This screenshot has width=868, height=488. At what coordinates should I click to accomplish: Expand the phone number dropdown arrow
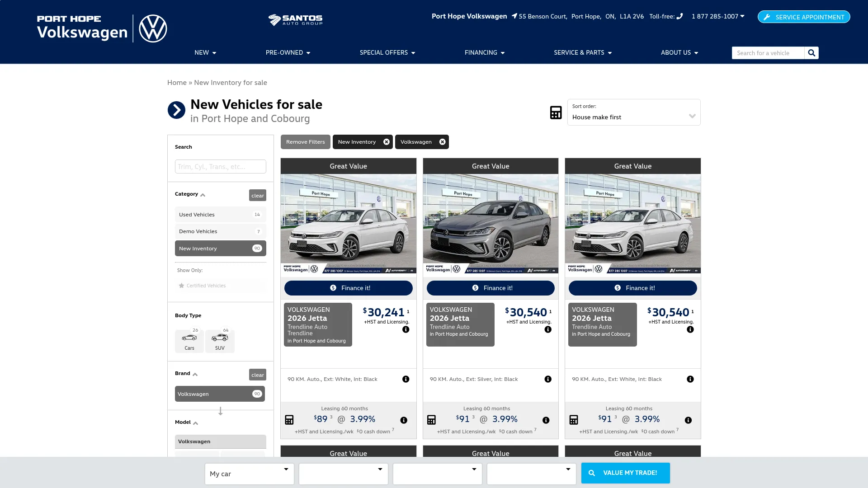[x=742, y=16]
